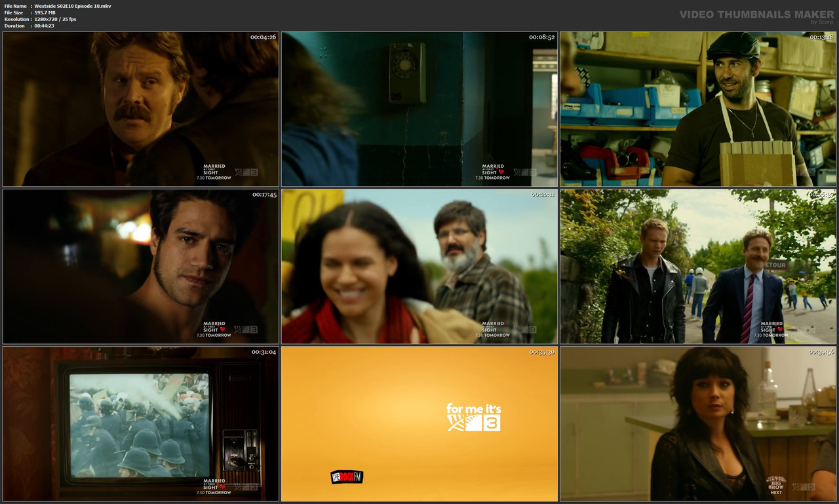Click the resolution '1280x720 / 25 fps' text

[x=55, y=19]
